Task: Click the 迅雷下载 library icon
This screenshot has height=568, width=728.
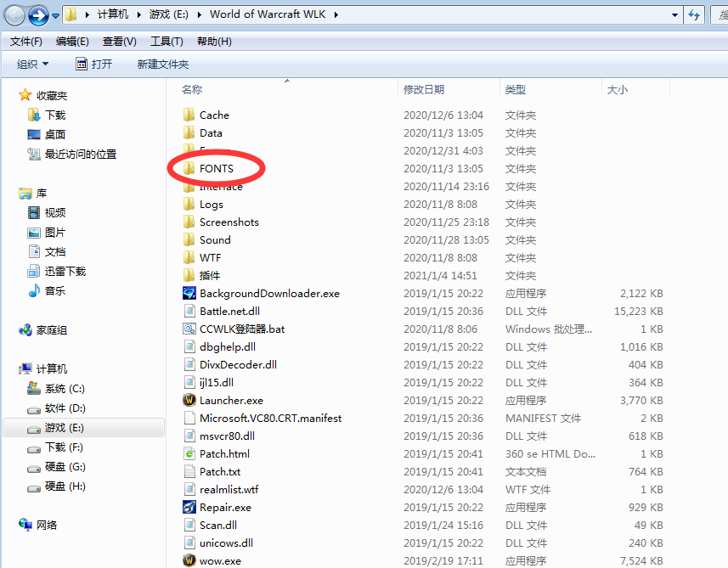Action: (x=34, y=271)
